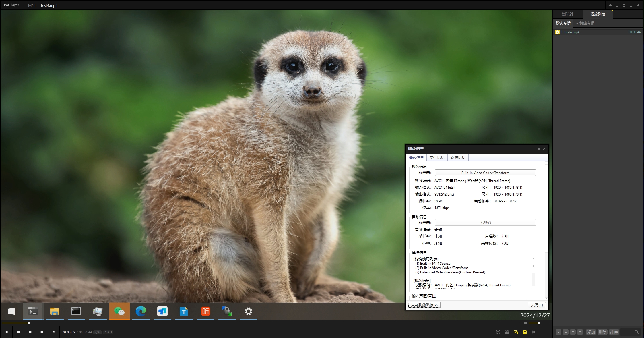This screenshot has width=644, height=338.
Task: Switch to the 播放列表 (Playlist) tab
Action: 598,14
